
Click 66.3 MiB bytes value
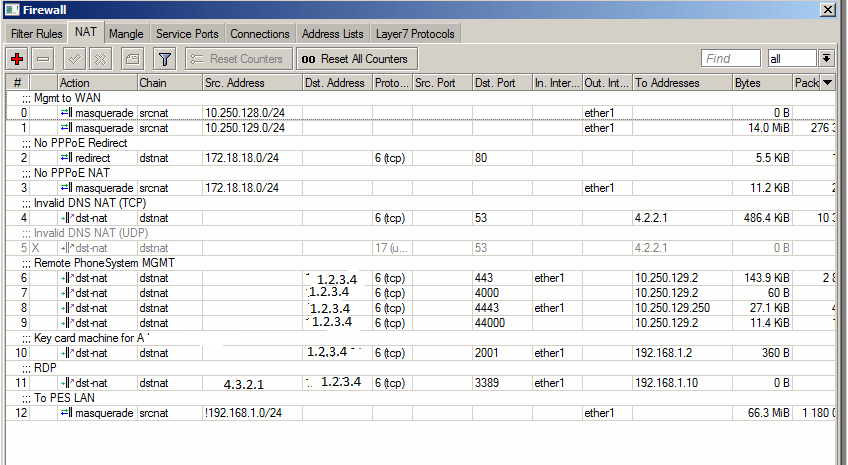pos(768,413)
